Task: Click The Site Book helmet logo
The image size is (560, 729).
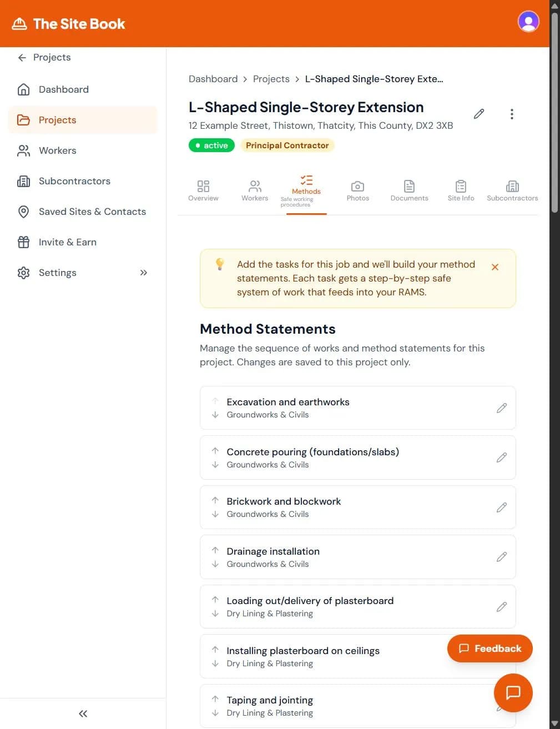Action: [x=19, y=24]
